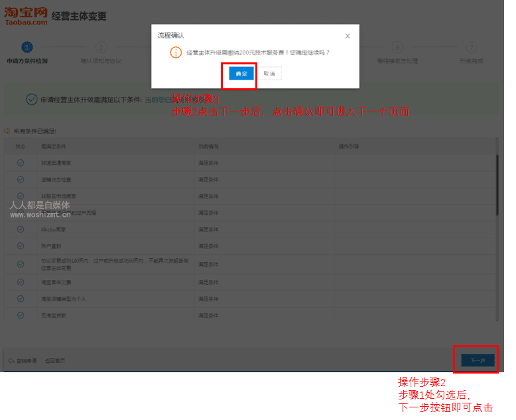Viewport: 516px width, 420px height.
Task: Click the blue 确定 confirm button
Action: coord(241,74)
